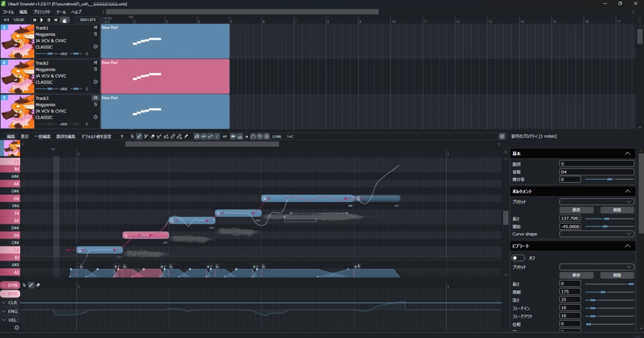Screen dimensions: 644x338
Task: Mute Track1 with its M button
Action: pos(96,28)
